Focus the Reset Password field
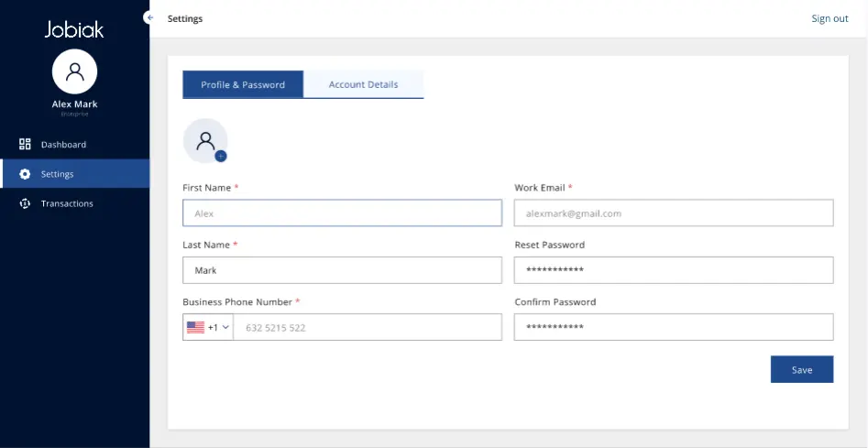The image size is (868, 448). tap(674, 270)
